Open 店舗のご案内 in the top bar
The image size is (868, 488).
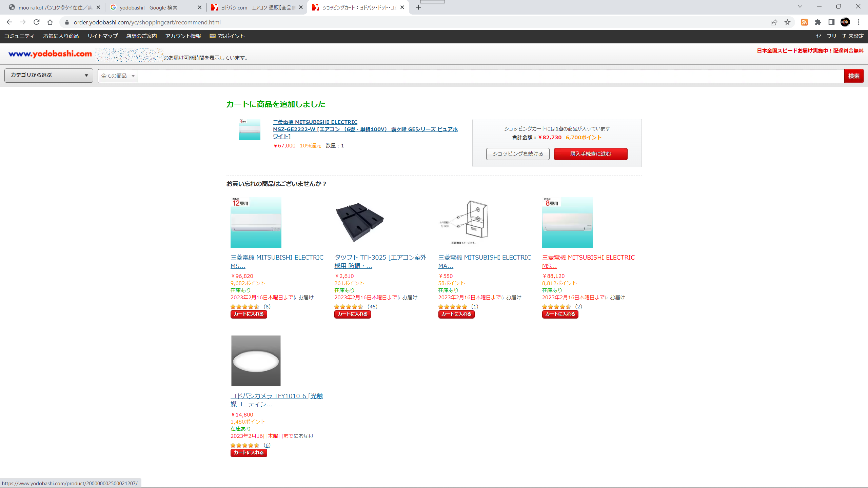point(141,36)
